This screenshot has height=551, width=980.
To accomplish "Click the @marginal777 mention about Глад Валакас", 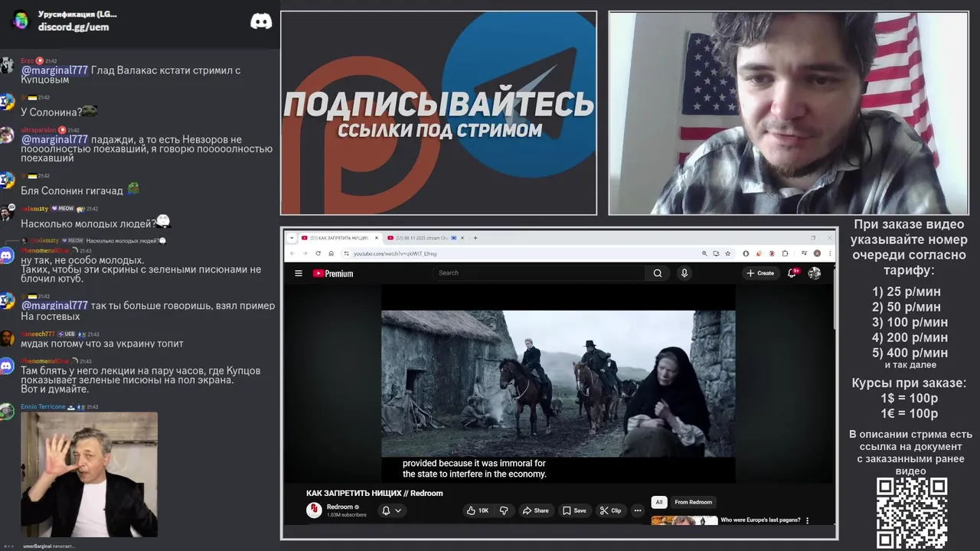I will click(54, 70).
